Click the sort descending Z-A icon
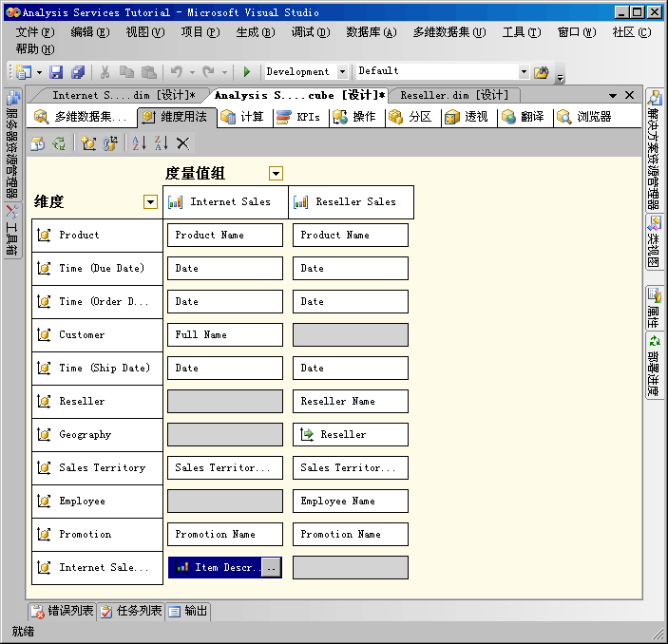The image size is (668, 644). pyautogui.click(x=161, y=142)
